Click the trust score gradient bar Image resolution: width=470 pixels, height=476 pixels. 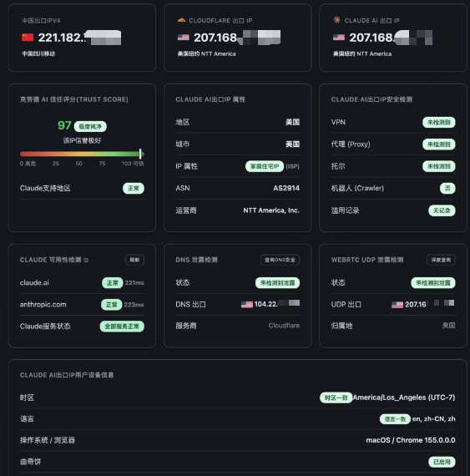[82, 154]
